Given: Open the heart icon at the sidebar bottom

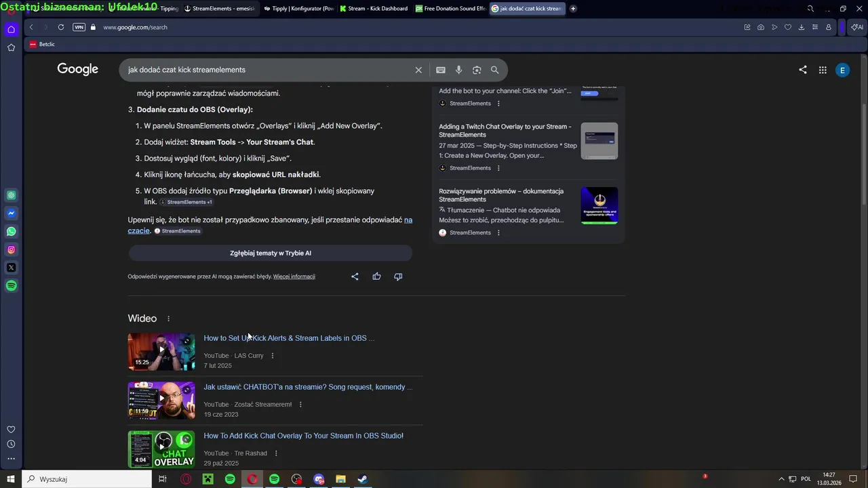Looking at the screenshot, I should click(11, 429).
